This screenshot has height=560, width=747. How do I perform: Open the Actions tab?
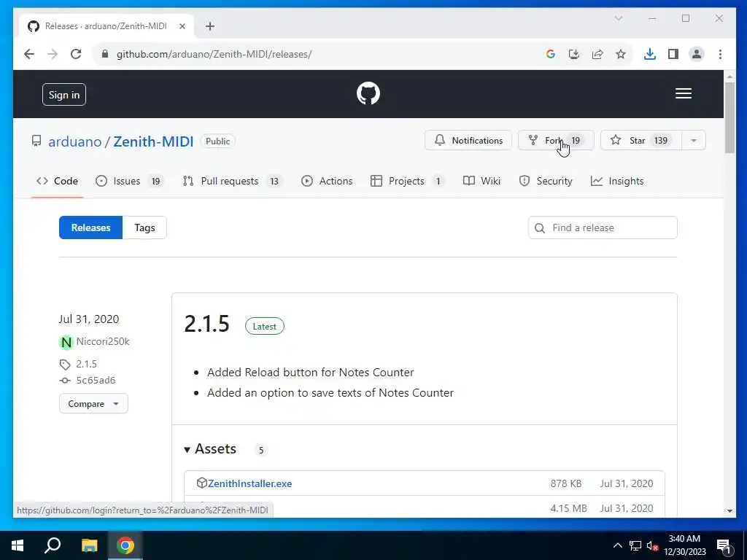[x=327, y=181]
